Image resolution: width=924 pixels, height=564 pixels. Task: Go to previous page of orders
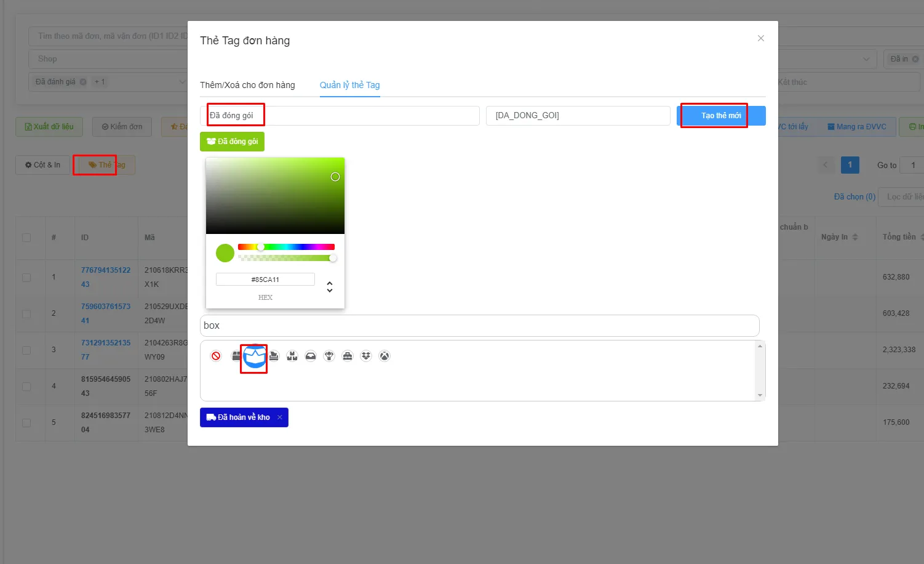tap(826, 165)
